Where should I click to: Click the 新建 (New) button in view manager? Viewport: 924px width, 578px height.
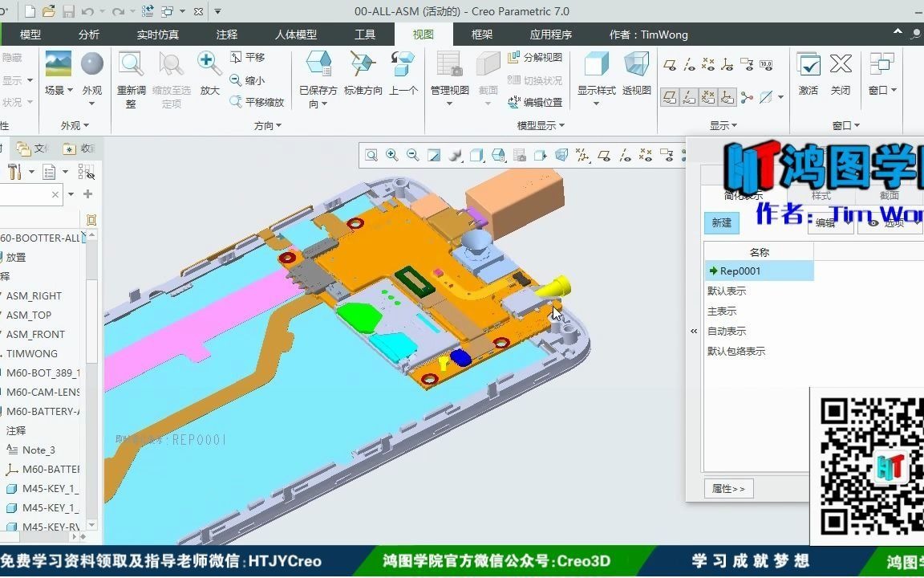721,223
